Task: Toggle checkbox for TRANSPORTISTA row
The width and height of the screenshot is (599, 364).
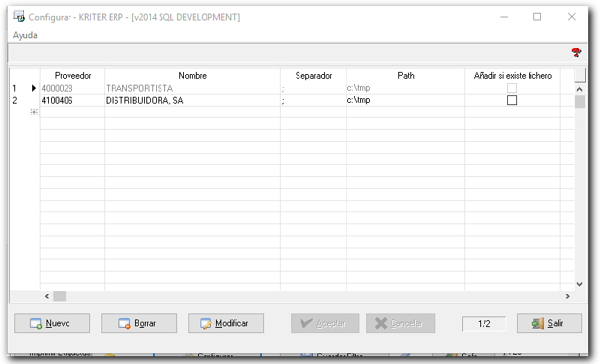Action: tap(512, 88)
